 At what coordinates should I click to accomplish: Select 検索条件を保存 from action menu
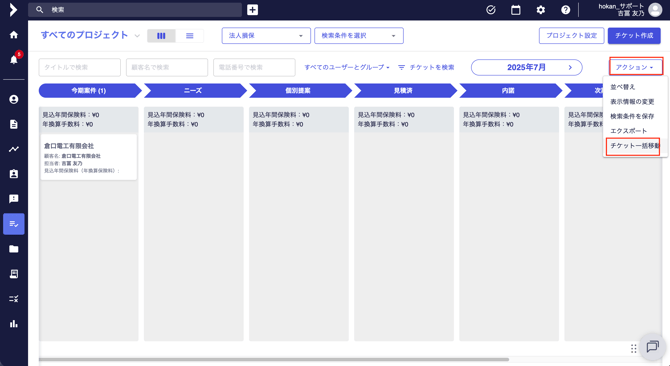(632, 116)
